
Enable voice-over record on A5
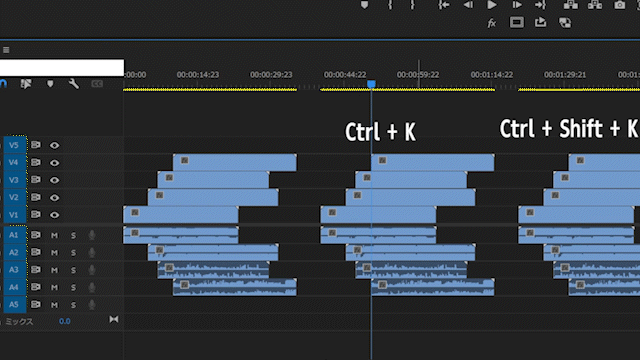coord(92,304)
